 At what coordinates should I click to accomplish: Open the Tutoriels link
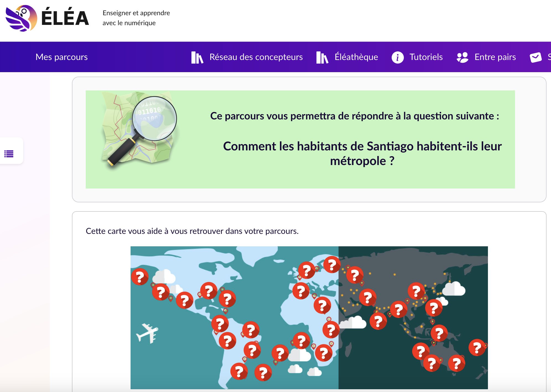coord(426,57)
